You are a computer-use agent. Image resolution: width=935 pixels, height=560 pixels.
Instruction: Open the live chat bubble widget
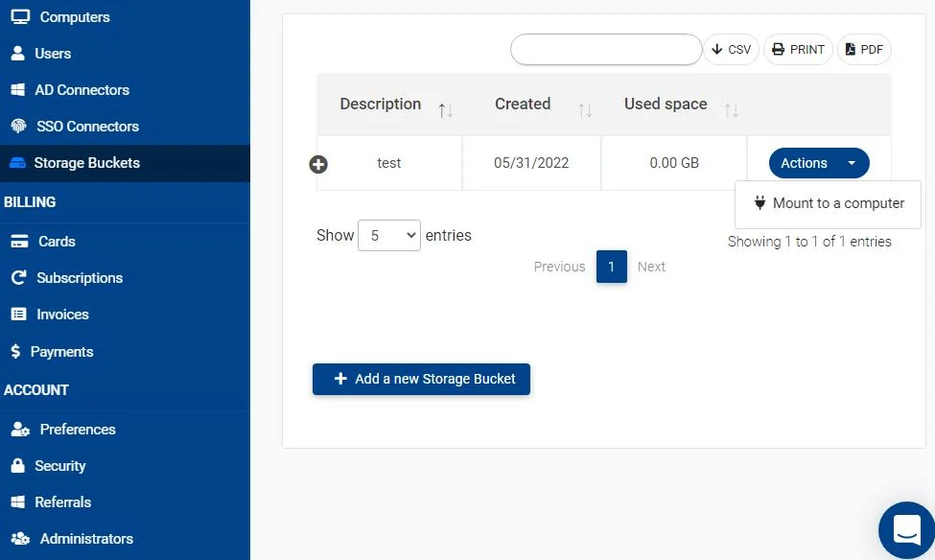tap(907, 529)
